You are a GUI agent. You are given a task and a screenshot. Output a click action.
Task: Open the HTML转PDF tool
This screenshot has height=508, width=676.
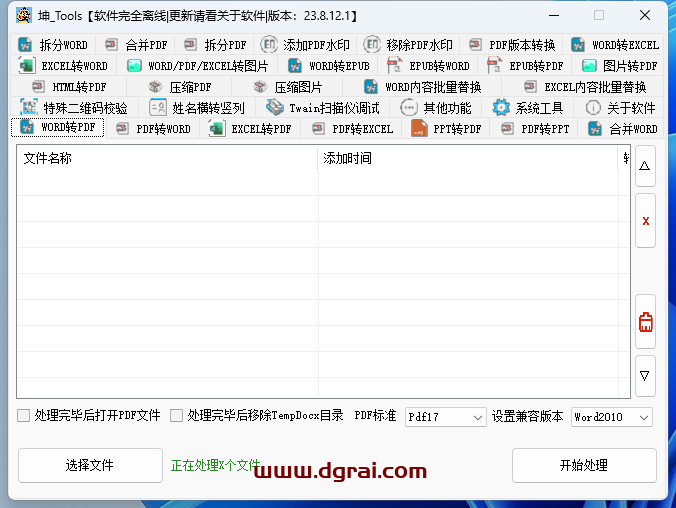[x=69, y=87]
